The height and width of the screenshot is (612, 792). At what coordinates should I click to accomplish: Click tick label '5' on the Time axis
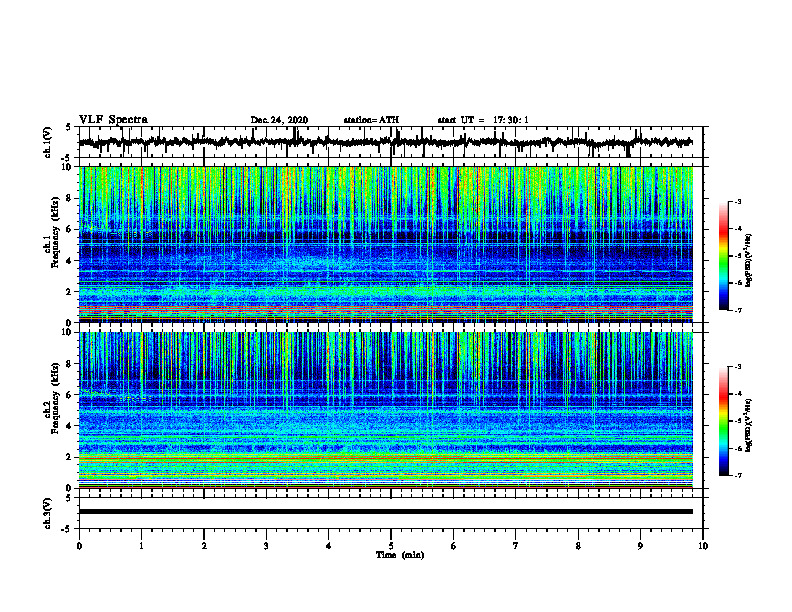[x=391, y=546]
